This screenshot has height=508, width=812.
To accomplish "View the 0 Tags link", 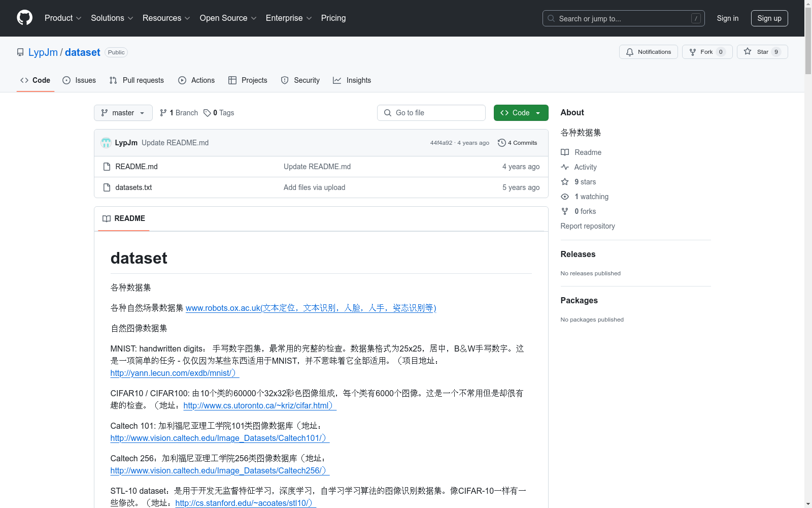I will [219, 113].
